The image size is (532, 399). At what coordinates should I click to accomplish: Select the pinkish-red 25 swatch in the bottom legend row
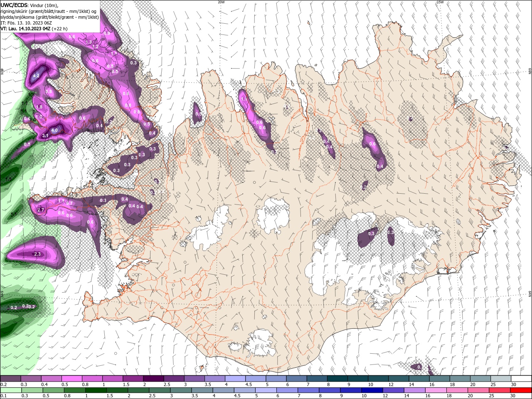tap(500, 390)
